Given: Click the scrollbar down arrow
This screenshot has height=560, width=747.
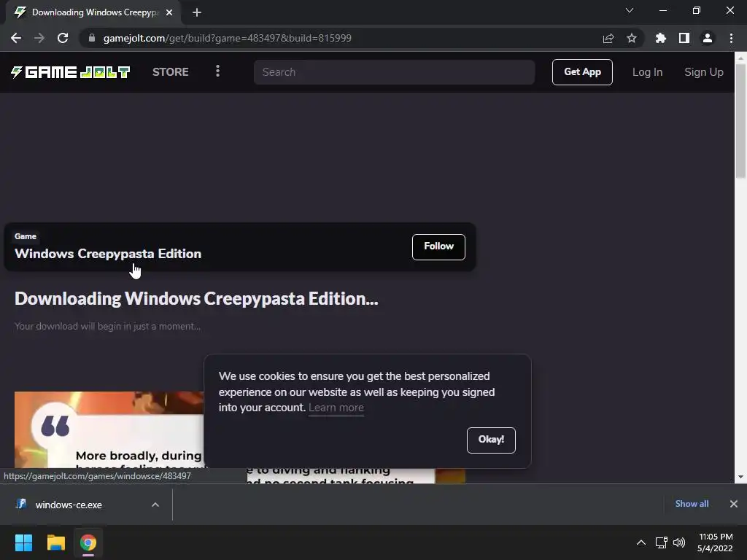Looking at the screenshot, I should pos(740,477).
